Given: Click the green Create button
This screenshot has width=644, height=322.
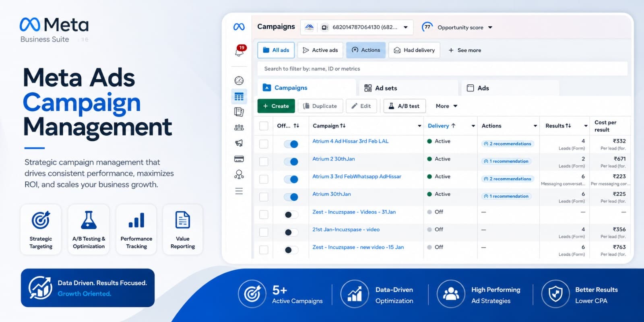Looking at the screenshot, I should (276, 106).
